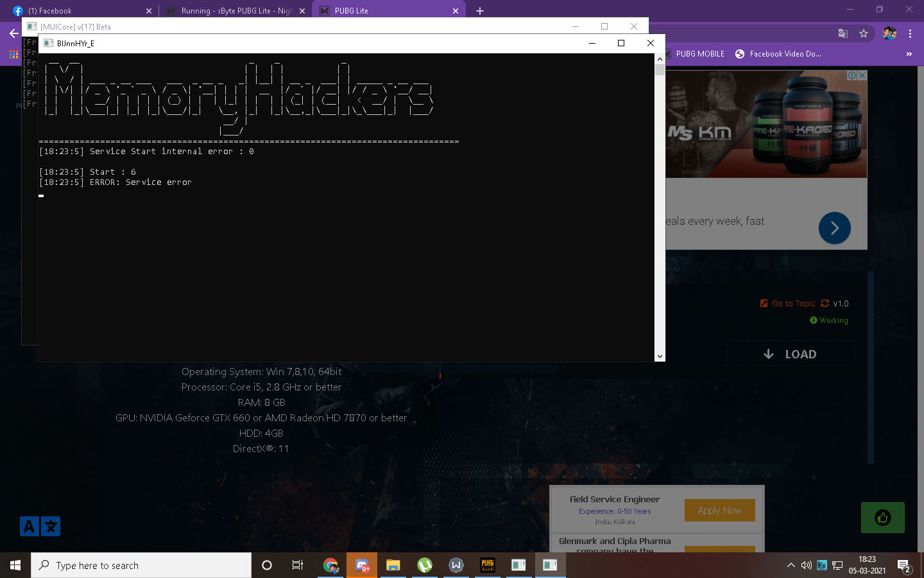
Task: Open the W app icon on the taskbar
Action: pos(456,565)
